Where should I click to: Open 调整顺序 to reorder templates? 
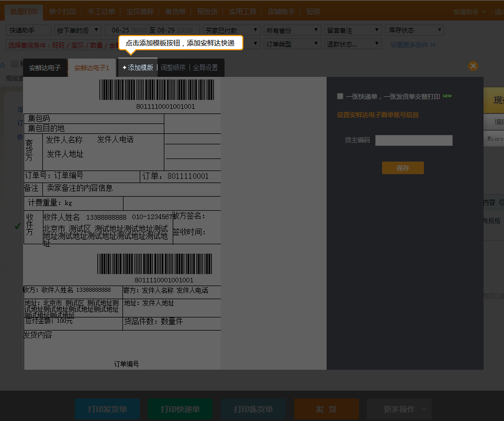tap(173, 67)
